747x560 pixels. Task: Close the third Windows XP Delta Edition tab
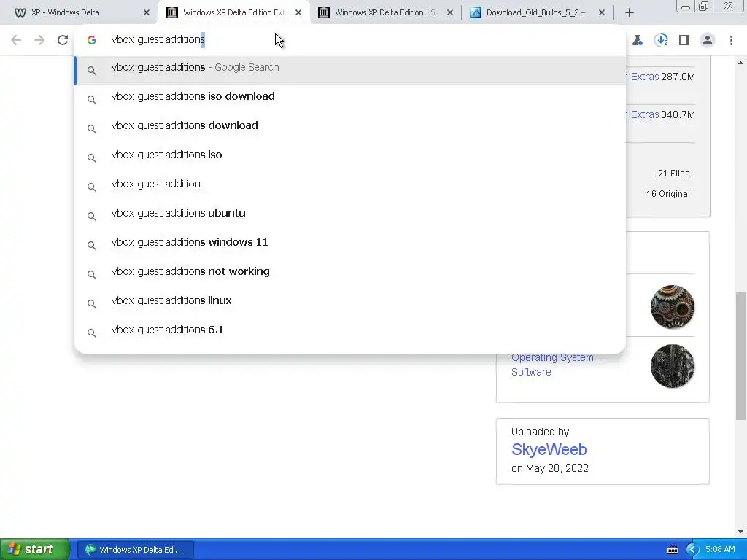pos(449,12)
